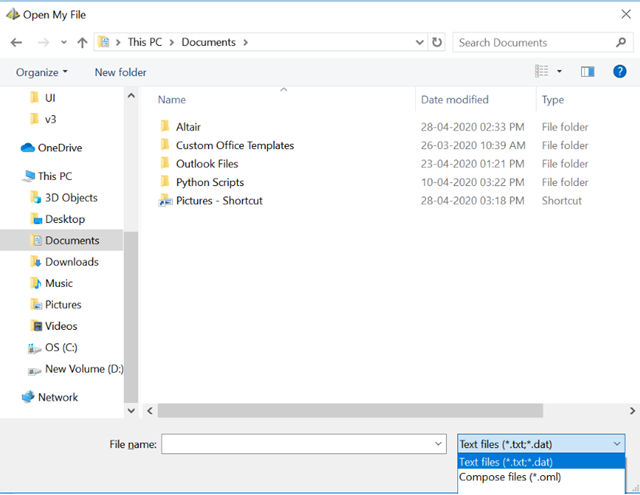The image size is (640, 495).
Task: Select Text files (*.txt;*.dat) in list
Action: pos(506,462)
